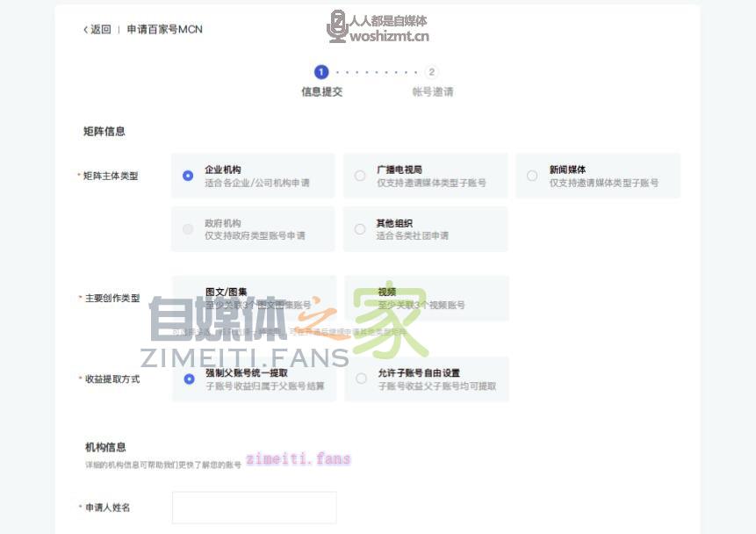Select the 新闻媒体 radio option
756x534 pixels.
(x=532, y=176)
